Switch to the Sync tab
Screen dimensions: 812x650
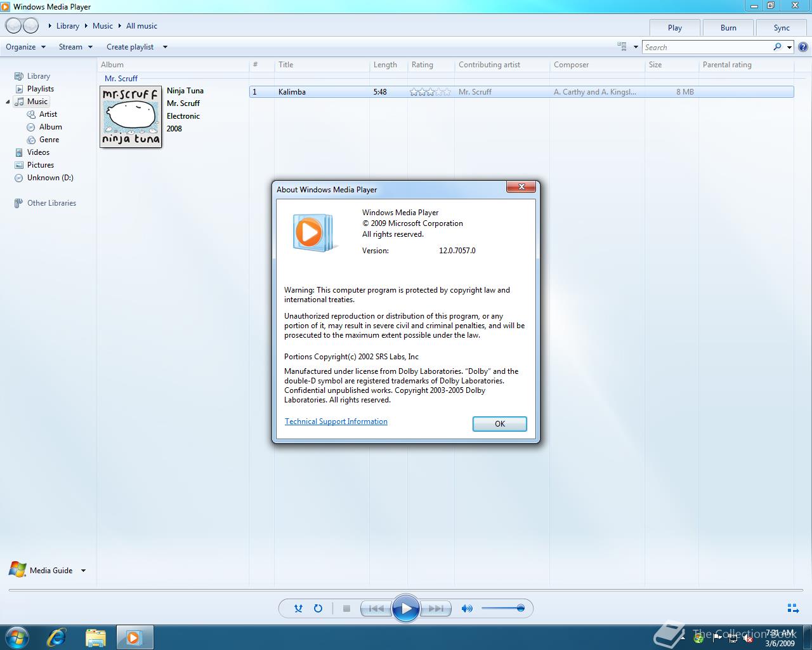[782, 28]
